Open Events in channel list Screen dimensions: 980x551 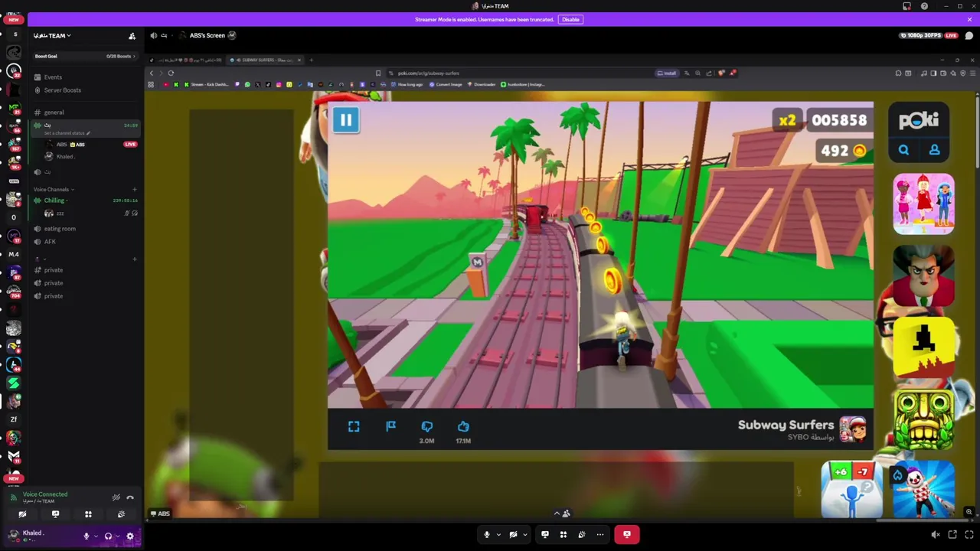point(85,77)
